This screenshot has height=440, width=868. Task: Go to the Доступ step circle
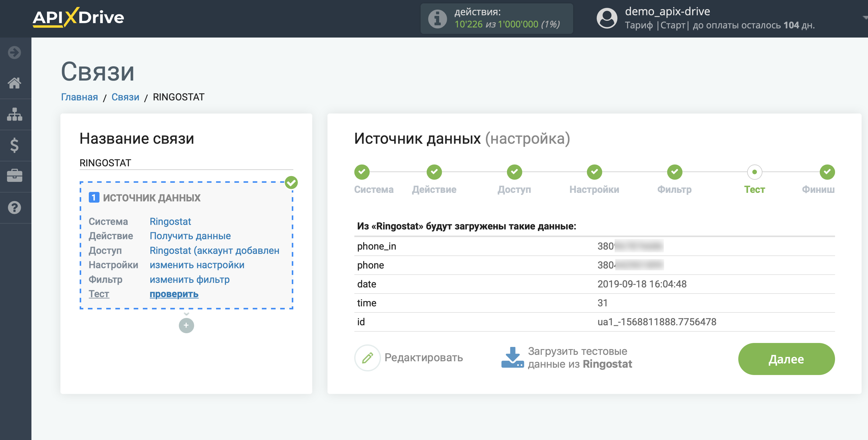point(515,172)
